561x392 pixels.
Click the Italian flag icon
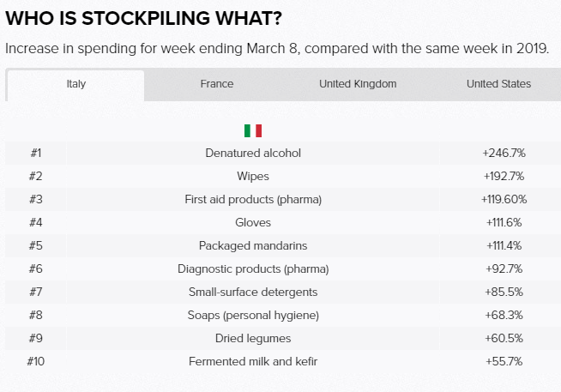point(253,130)
